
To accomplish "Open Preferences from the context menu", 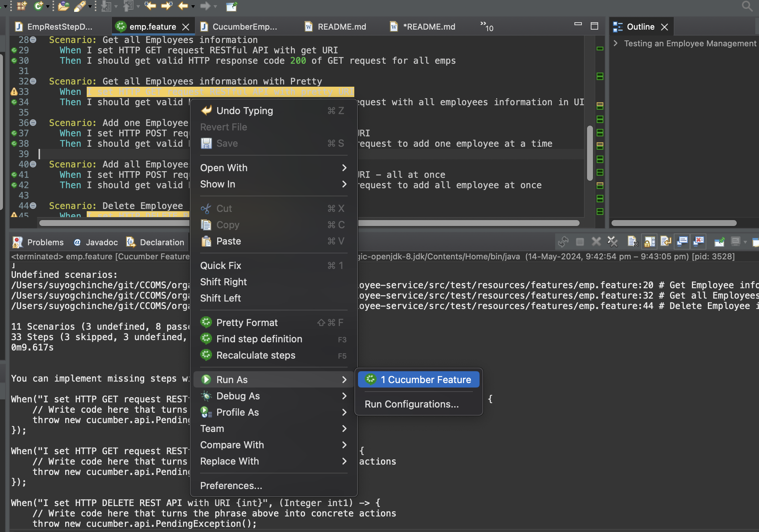I will tap(231, 486).
